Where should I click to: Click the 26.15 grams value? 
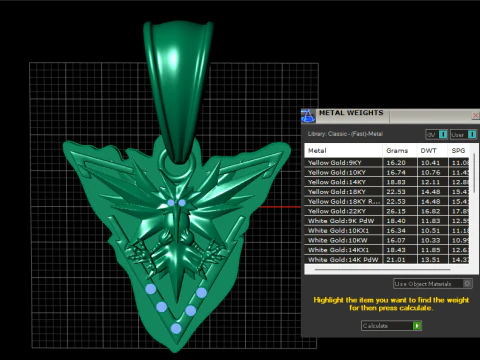pyautogui.click(x=396, y=211)
